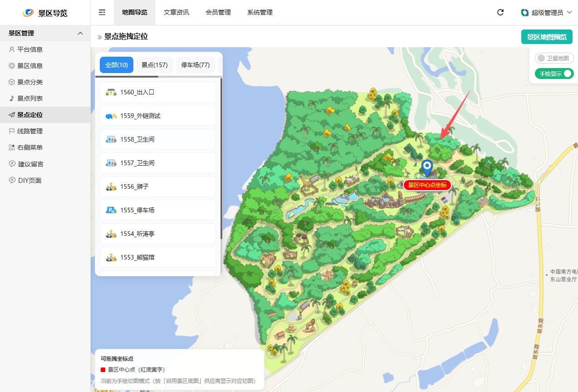578x392 pixels.
Task: Click the 建议留言 chat bubble icon
Action: 12,164
